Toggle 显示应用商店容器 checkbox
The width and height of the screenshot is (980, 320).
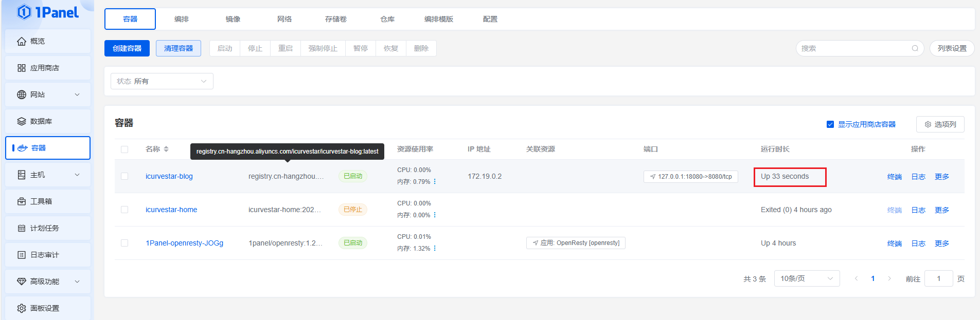[x=830, y=124]
